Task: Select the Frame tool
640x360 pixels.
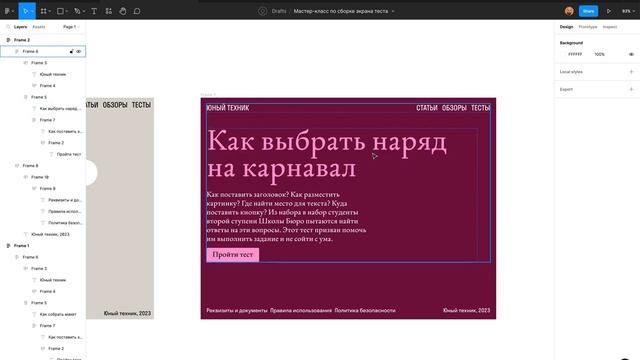Action: [x=43, y=11]
